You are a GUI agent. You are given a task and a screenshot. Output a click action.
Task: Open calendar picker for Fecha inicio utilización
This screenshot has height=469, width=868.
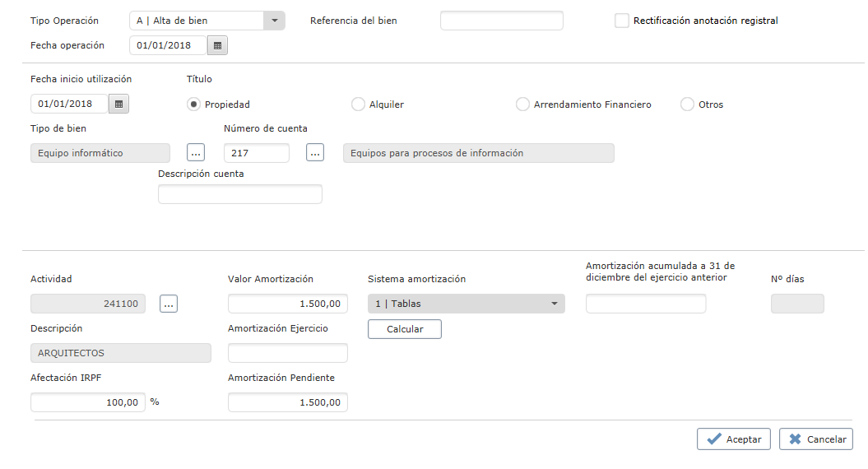tap(119, 104)
